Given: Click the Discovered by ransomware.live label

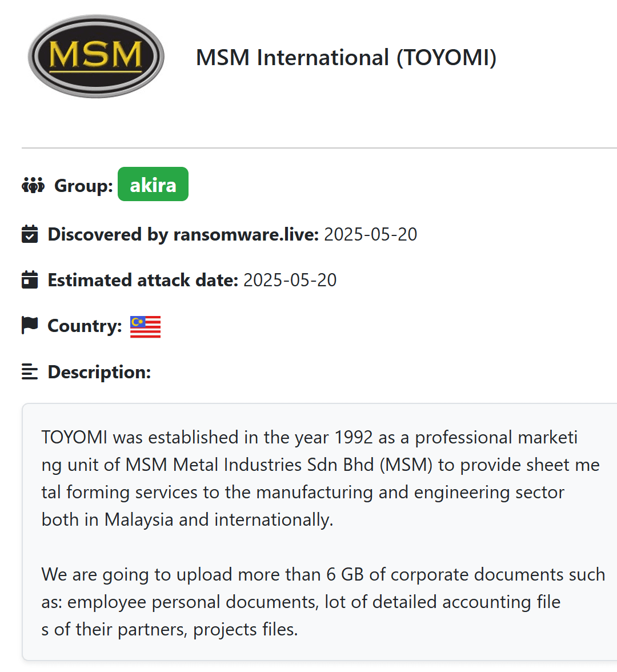Looking at the screenshot, I should [x=183, y=234].
